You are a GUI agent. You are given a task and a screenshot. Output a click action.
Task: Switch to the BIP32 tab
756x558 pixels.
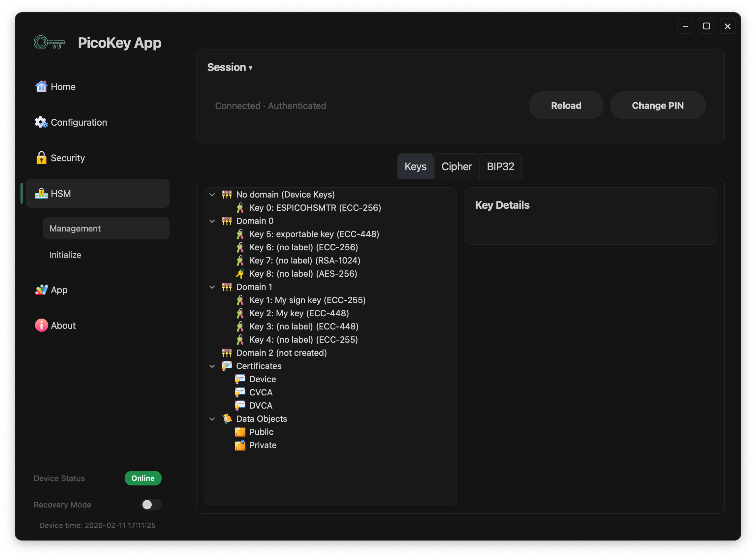tap(500, 167)
